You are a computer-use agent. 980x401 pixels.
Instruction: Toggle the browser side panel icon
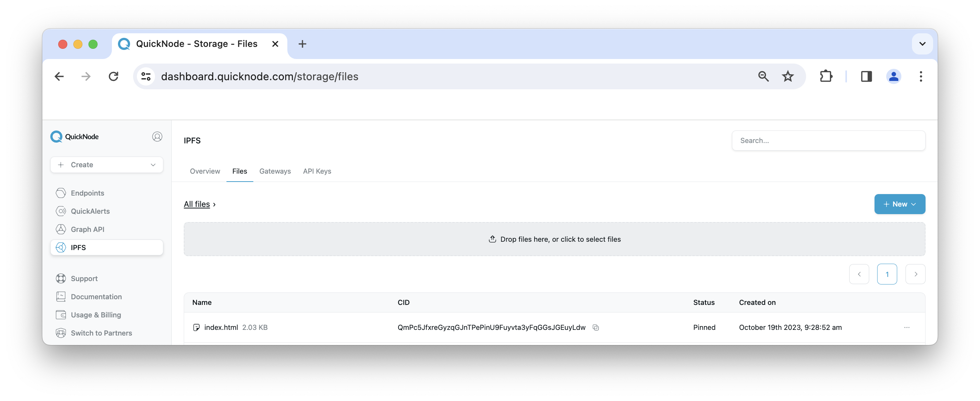pyautogui.click(x=866, y=76)
